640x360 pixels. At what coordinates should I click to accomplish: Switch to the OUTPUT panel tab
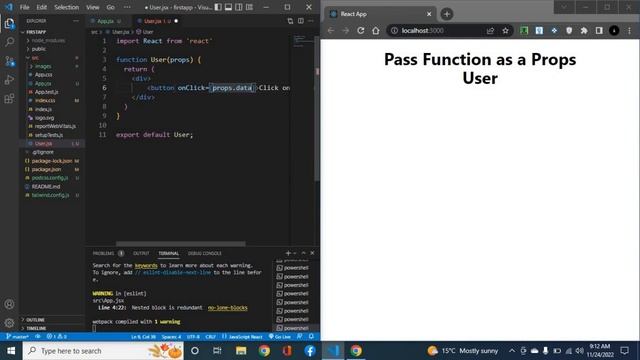[141, 253]
